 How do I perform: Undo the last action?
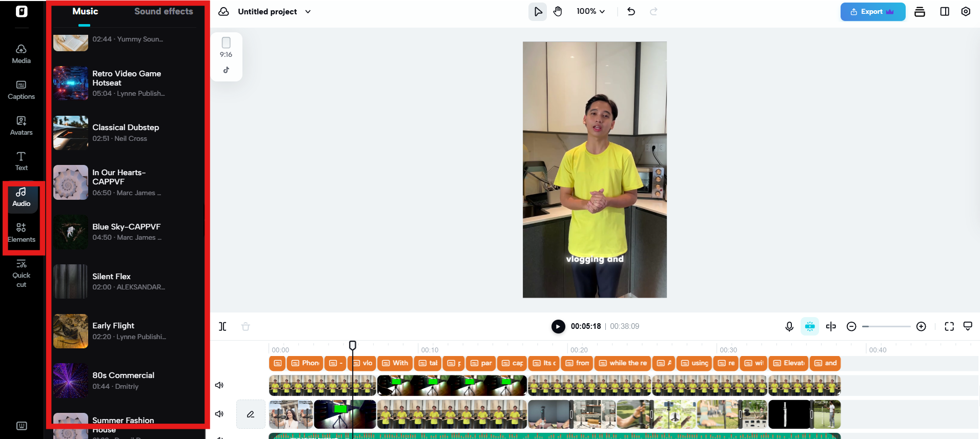coord(631,11)
